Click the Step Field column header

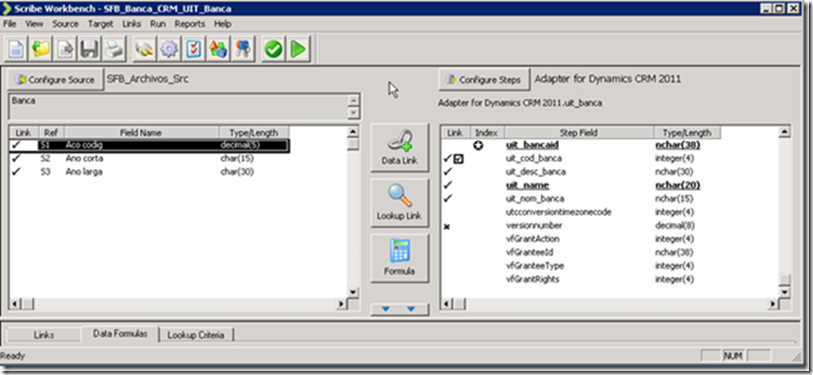tap(579, 133)
